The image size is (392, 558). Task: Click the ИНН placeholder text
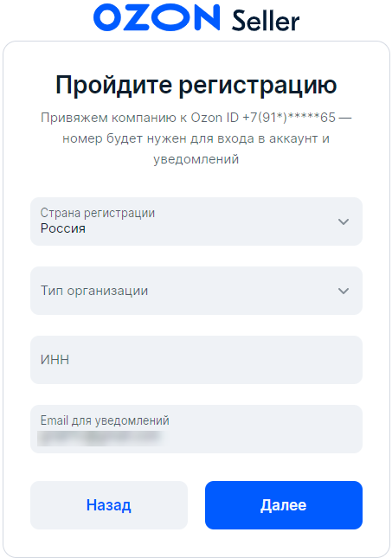point(55,360)
